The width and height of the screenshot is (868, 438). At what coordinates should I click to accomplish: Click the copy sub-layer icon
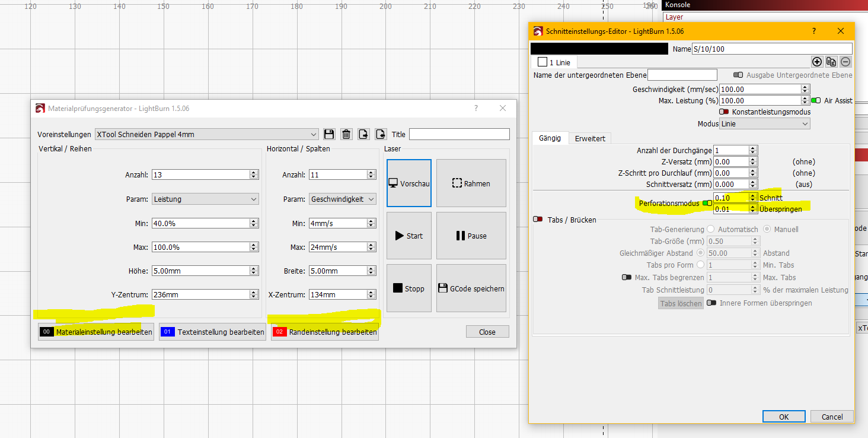click(x=831, y=62)
